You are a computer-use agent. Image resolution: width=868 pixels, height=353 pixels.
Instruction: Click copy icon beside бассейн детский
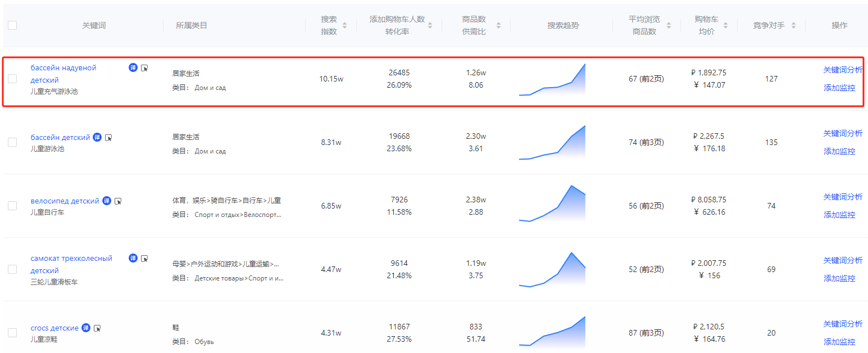(108, 138)
